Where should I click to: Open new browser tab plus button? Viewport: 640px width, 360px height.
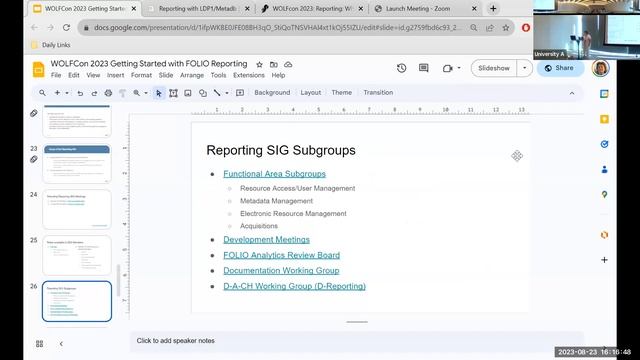pyautogui.click(x=493, y=9)
